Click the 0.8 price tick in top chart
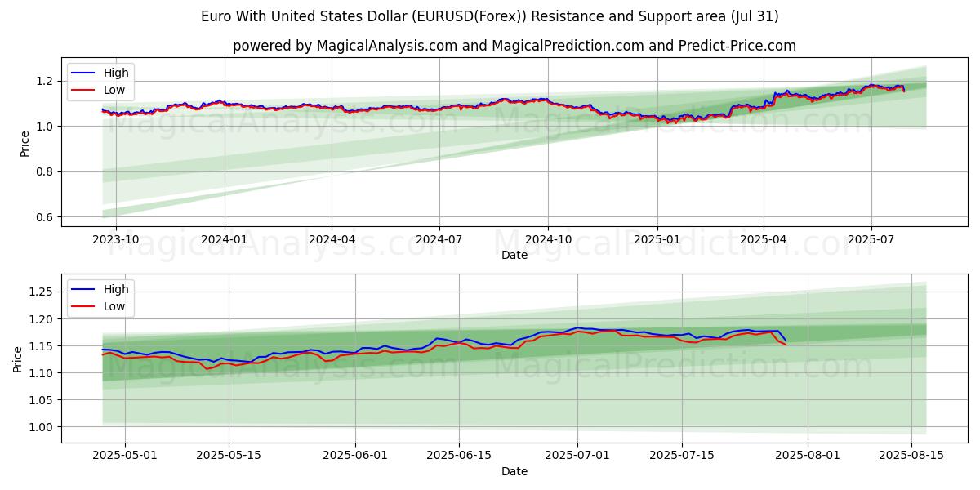The height and width of the screenshot is (490, 980). tap(46, 171)
